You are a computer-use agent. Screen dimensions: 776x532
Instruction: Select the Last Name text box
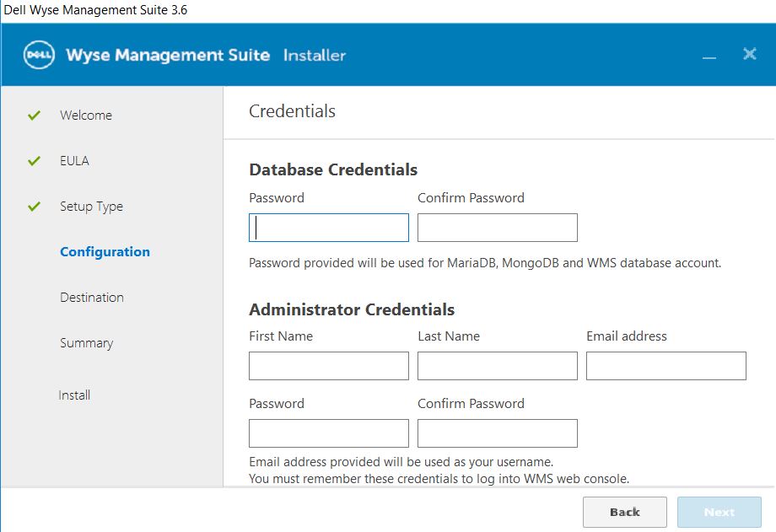click(498, 366)
